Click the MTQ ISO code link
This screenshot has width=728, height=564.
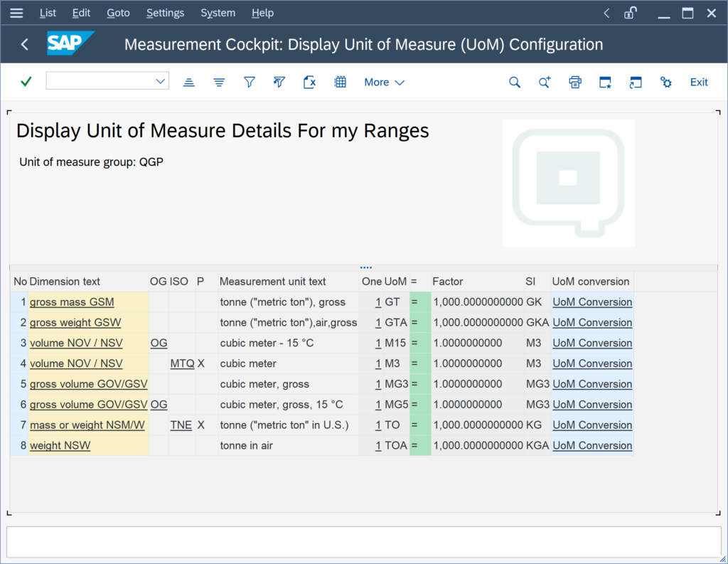click(182, 363)
